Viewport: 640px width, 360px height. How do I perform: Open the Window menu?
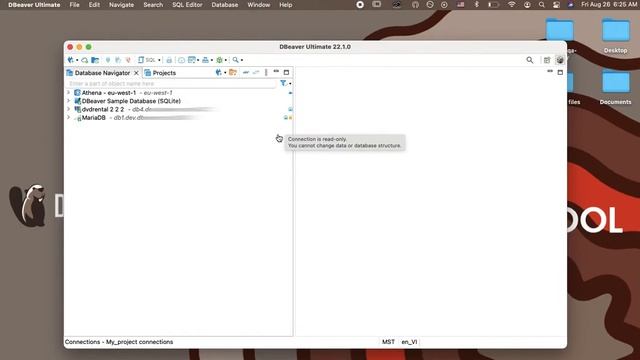coord(259,5)
